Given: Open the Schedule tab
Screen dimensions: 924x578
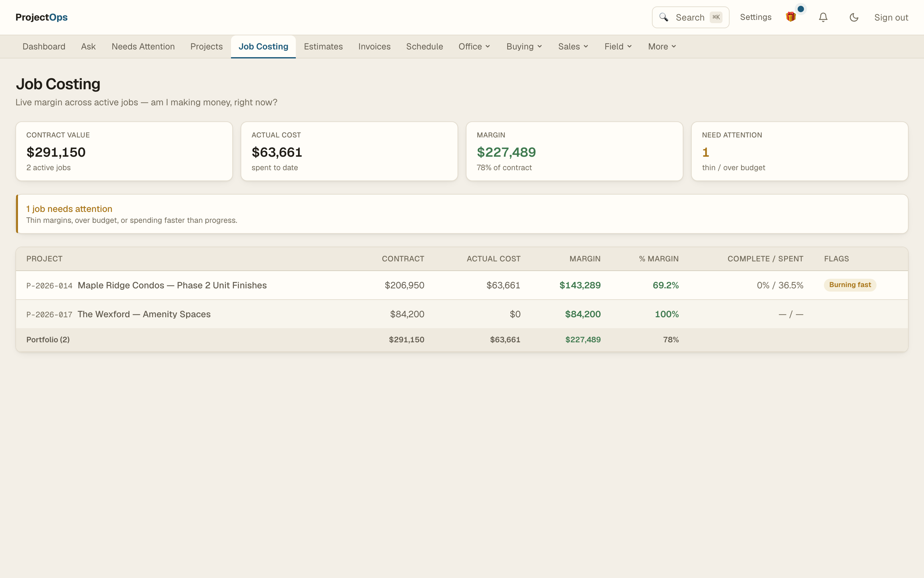Looking at the screenshot, I should tap(424, 47).
